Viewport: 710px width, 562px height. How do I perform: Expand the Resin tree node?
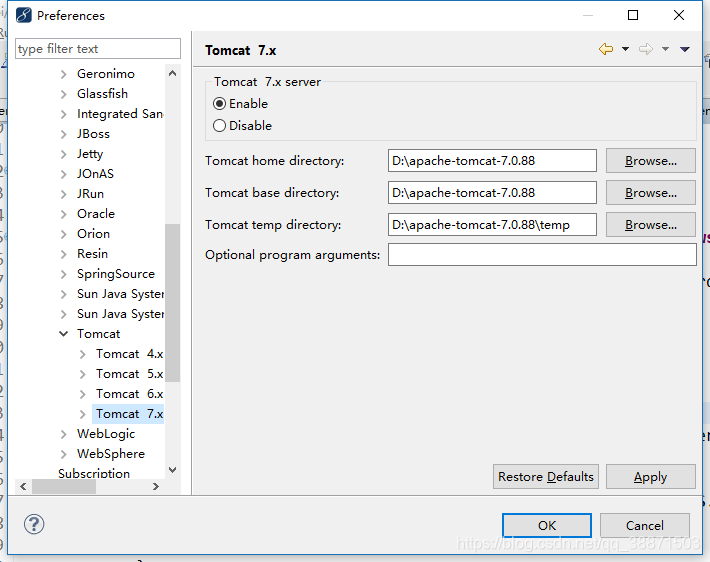tap(64, 254)
